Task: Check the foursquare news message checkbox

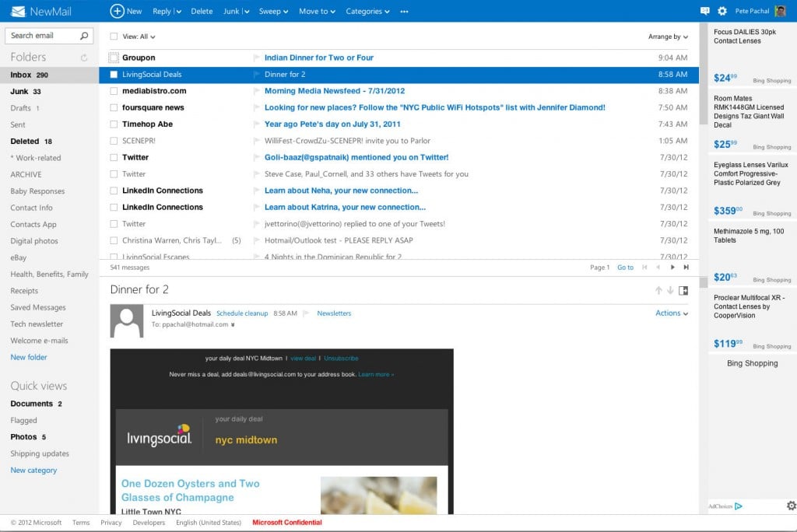Action: pyautogui.click(x=114, y=107)
